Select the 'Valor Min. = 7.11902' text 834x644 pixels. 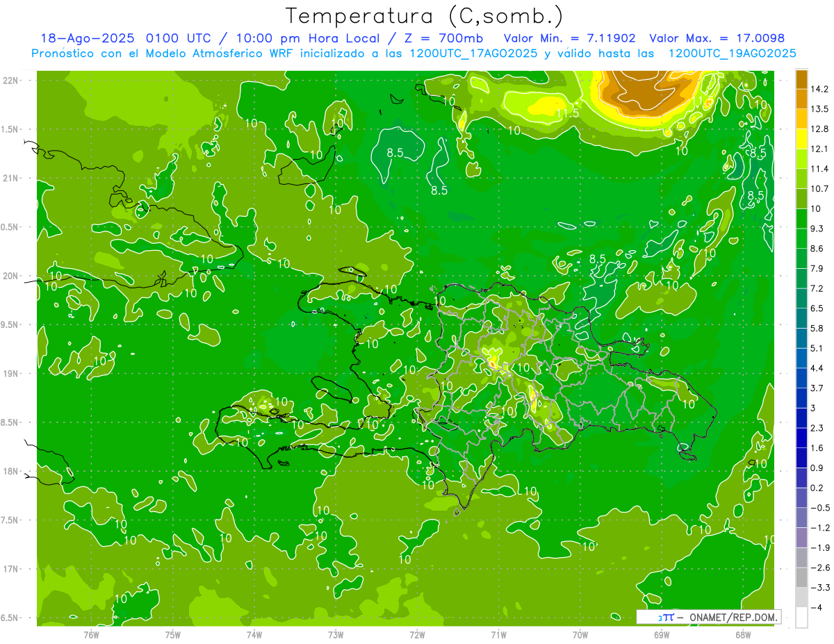[569, 38]
